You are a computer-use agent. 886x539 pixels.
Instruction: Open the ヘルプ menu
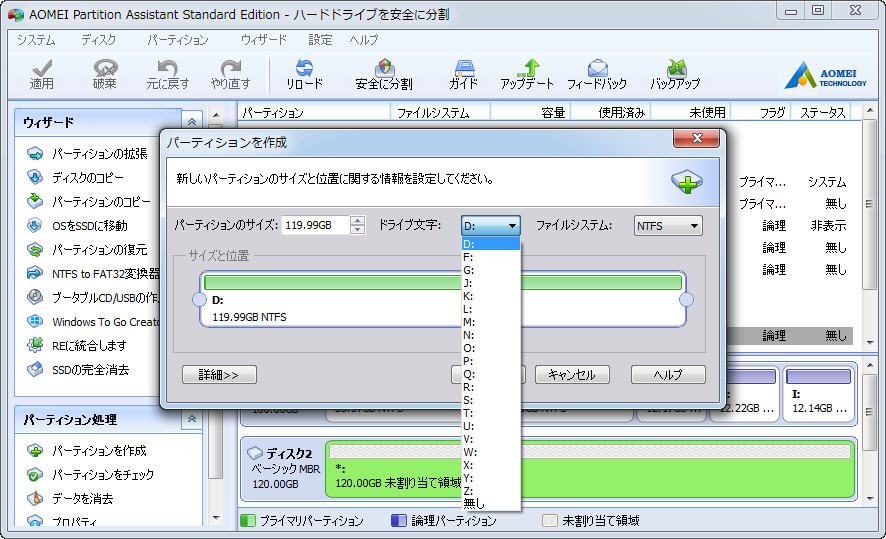pyautogui.click(x=364, y=40)
